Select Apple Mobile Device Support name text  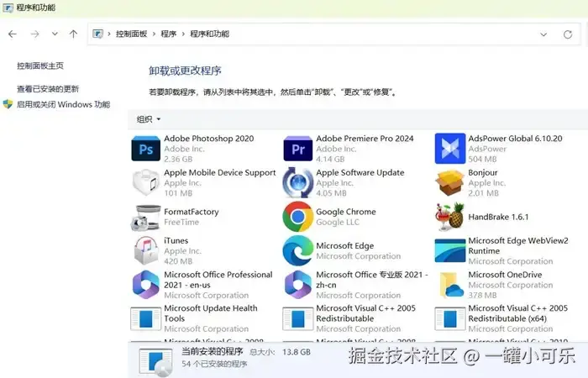click(220, 172)
